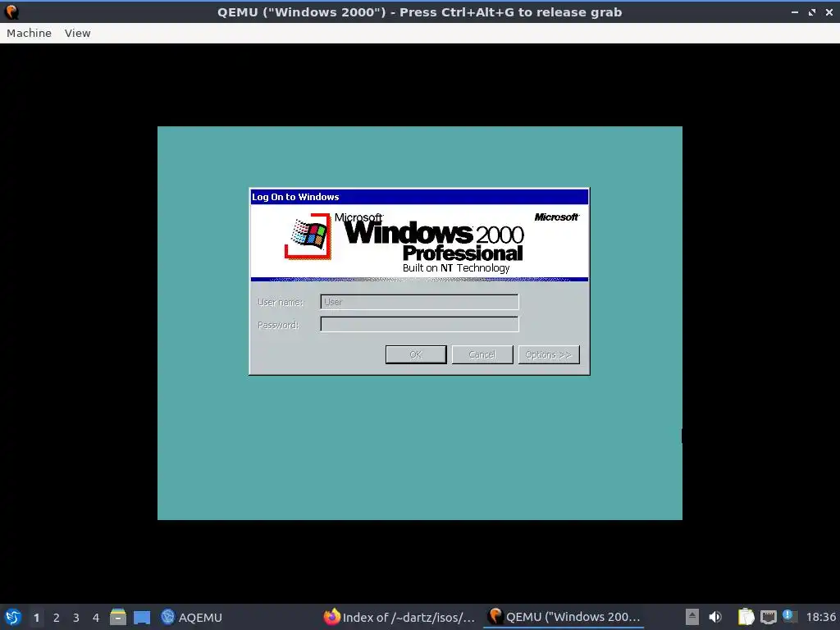Open the Machine menu
The image size is (840, 630).
(x=29, y=33)
